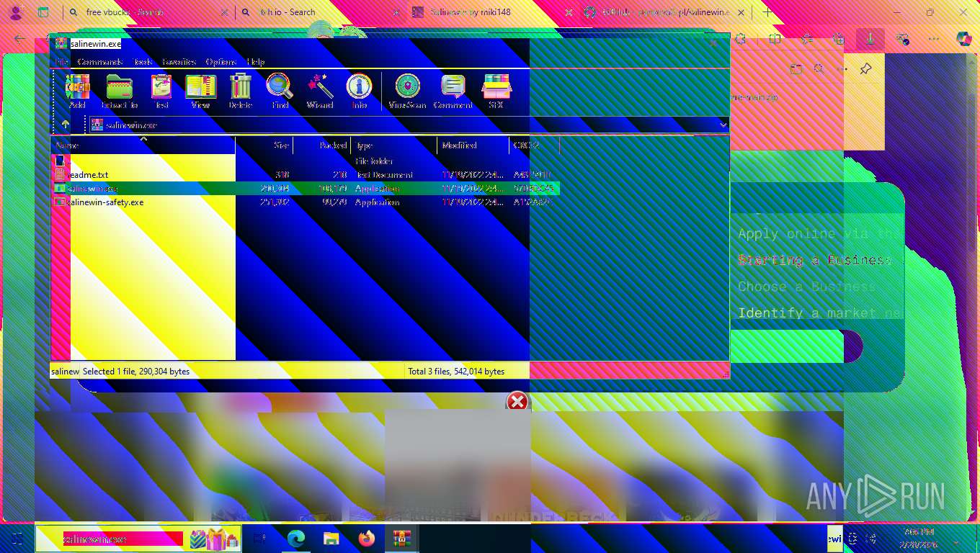
Task: Open the Help menu
Action: click(x=256, y=62)
